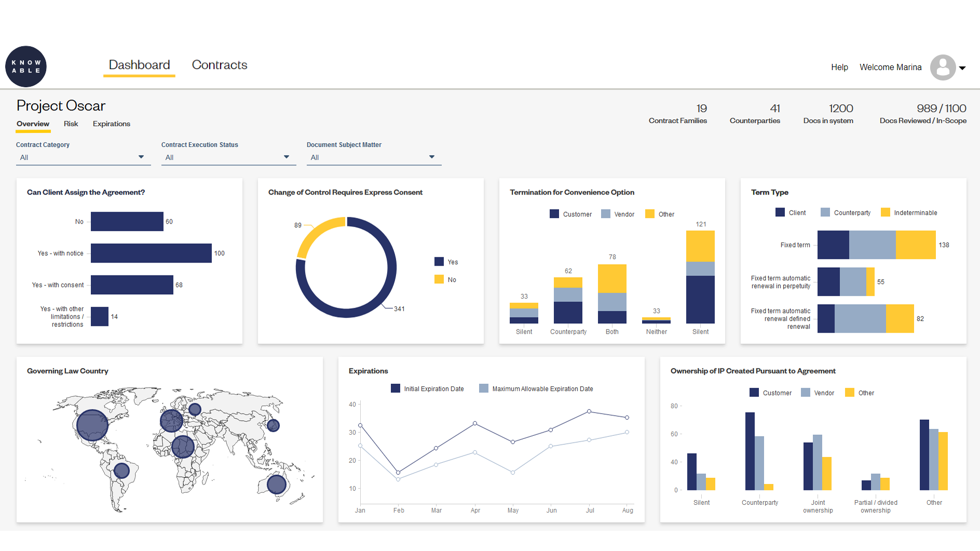Click the Governing Law Country title
This screenshot has width=980, height=551.
pyautogui.click(x=67, y=371)
